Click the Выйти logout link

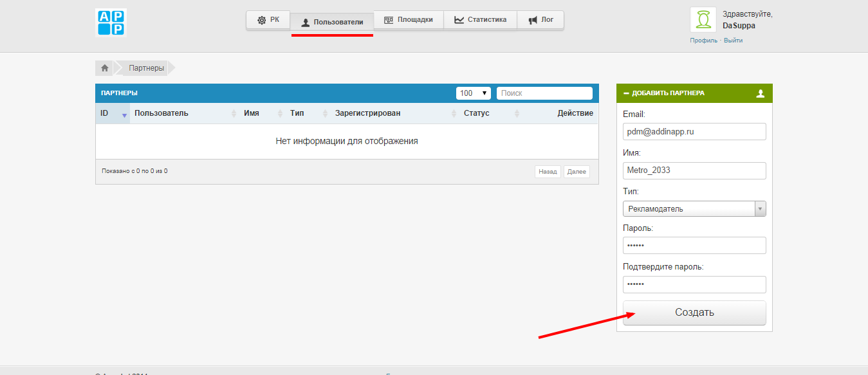pos(733,41)
